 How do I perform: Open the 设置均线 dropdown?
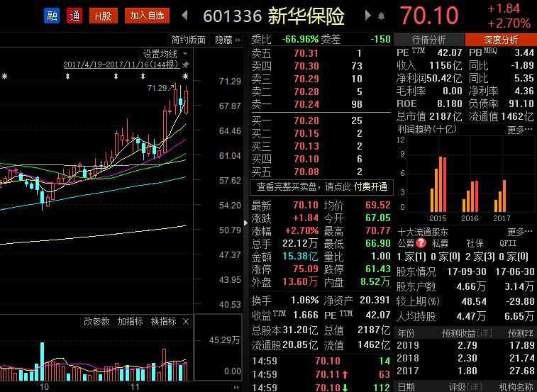[x=165, y=54]
